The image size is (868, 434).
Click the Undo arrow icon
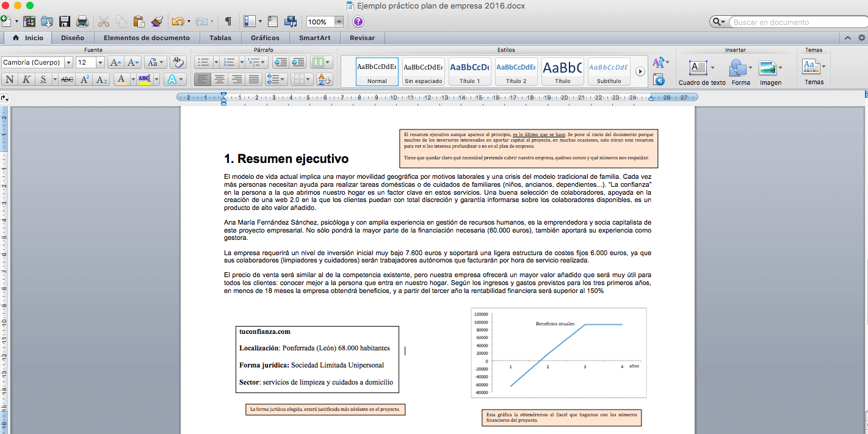tap(178, 22)
